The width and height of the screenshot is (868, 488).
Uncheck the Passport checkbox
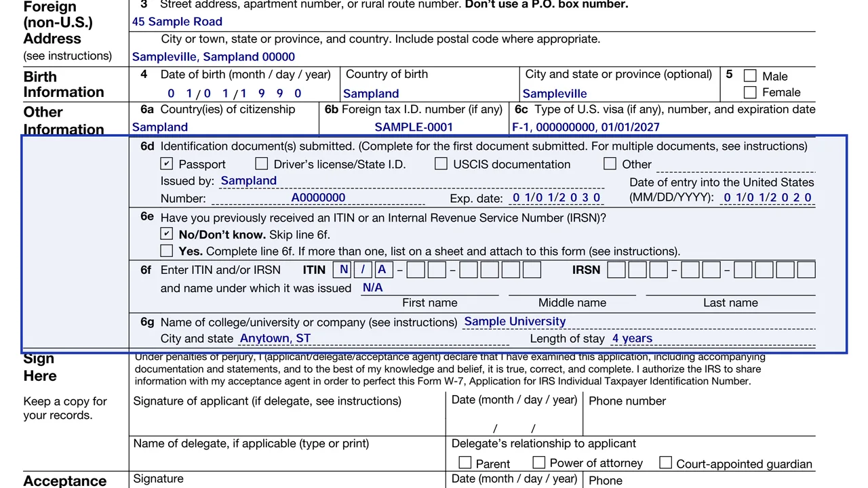tap(167, 163)
